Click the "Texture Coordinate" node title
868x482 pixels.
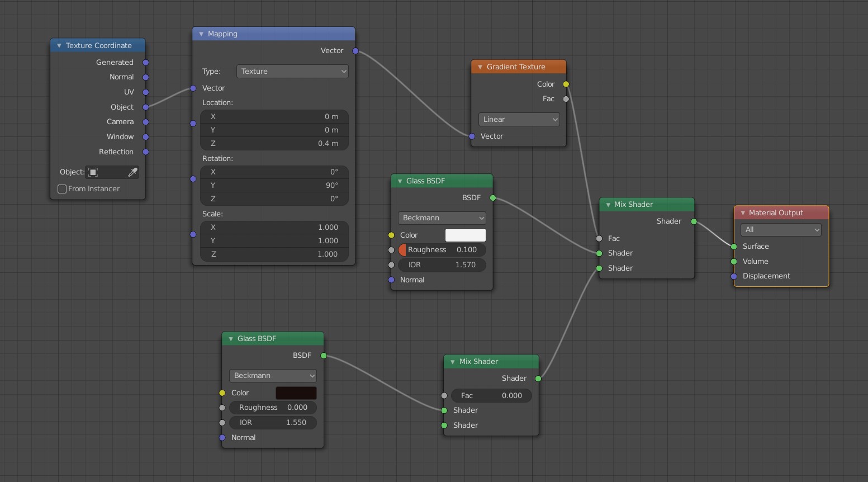[x=99, y=46]
